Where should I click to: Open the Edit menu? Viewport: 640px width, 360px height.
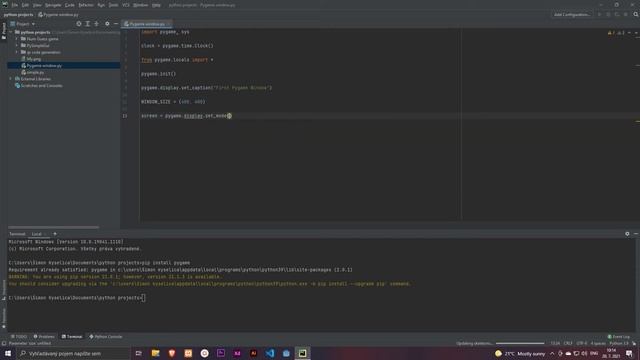[x=25, y=5]
